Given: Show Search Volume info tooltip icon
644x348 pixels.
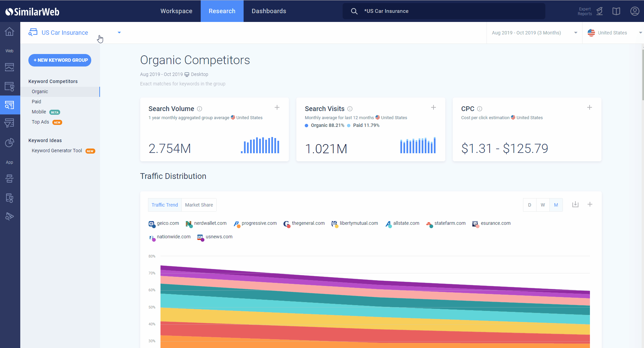Looking at the screenshot, I should coord(200,109).
